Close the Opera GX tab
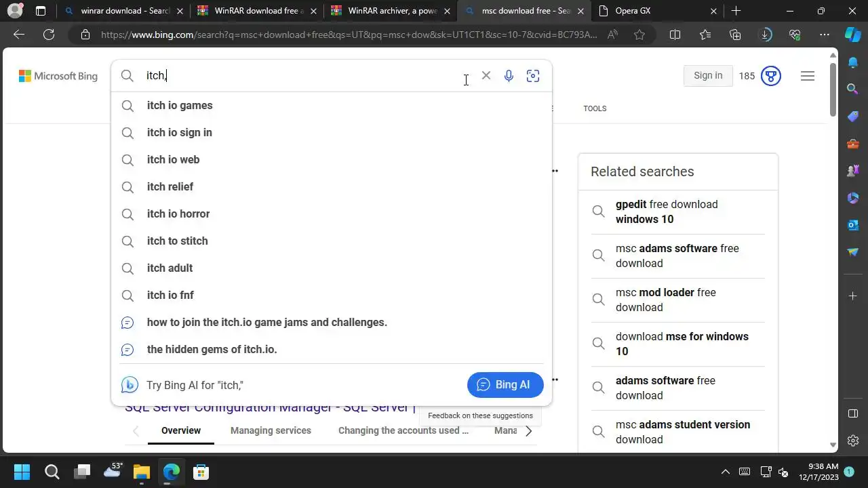Screen dimensions: 868x488 click(x=713, y=11)
